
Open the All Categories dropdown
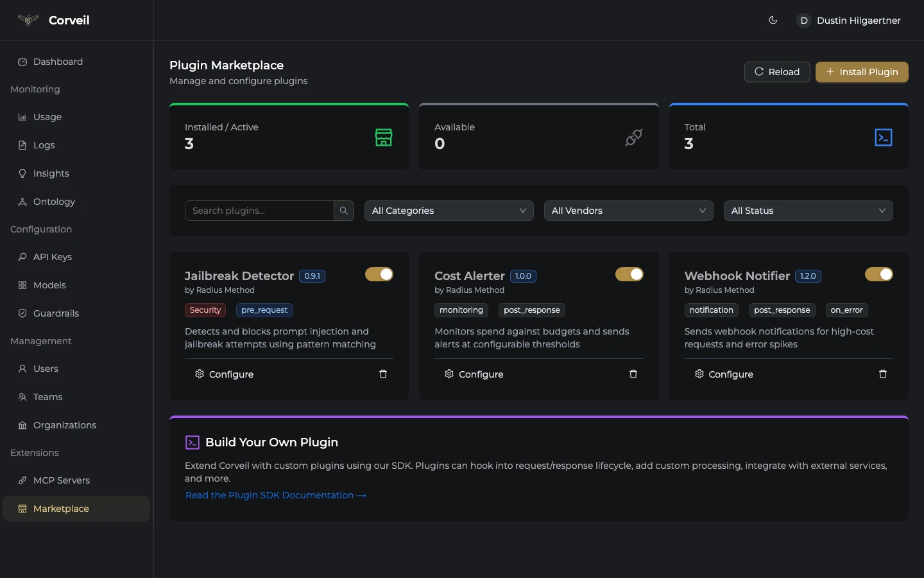pos(449,211)
